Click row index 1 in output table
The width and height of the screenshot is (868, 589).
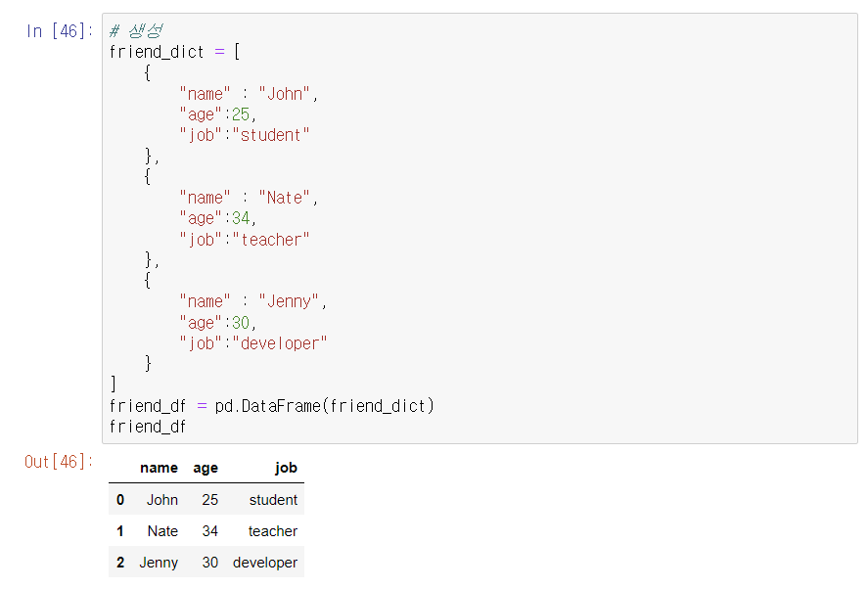120,531
